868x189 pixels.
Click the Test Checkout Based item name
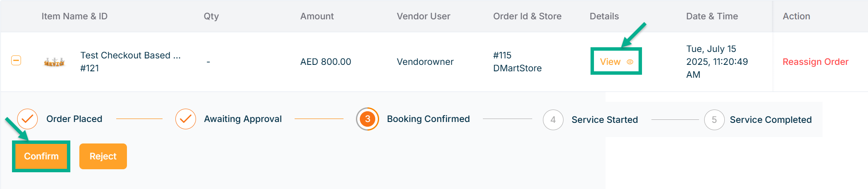coord(130,55)
